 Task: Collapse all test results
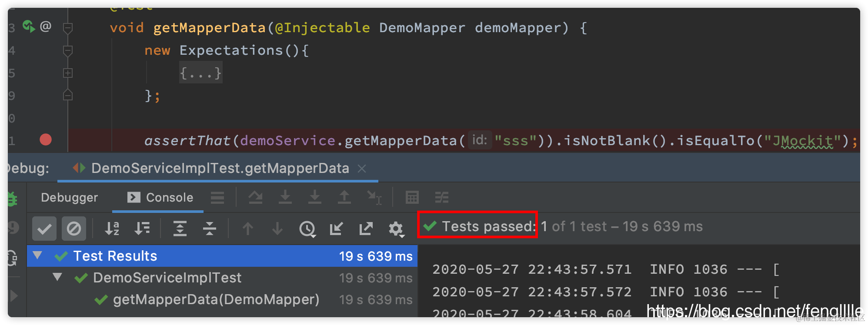209,229
